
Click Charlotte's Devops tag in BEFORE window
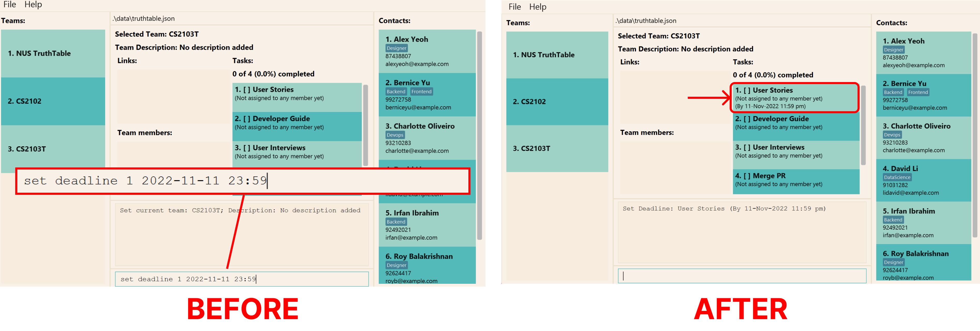coord(395,135)
